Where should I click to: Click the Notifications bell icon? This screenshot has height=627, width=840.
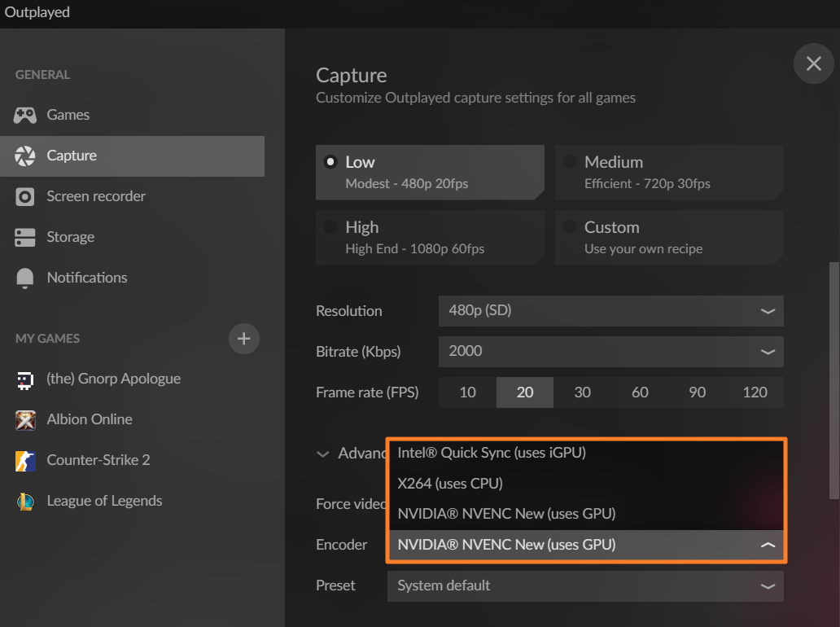click(24, 278)
